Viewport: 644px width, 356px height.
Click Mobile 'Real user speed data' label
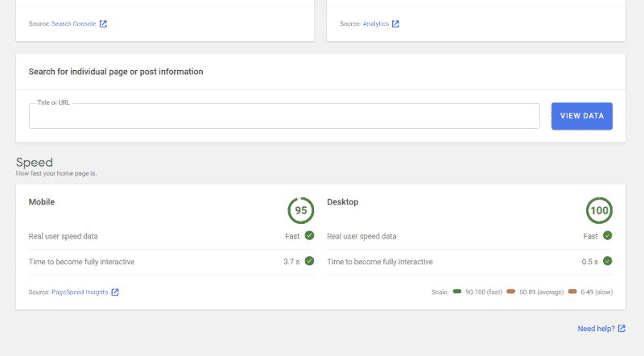pos(64,236)
